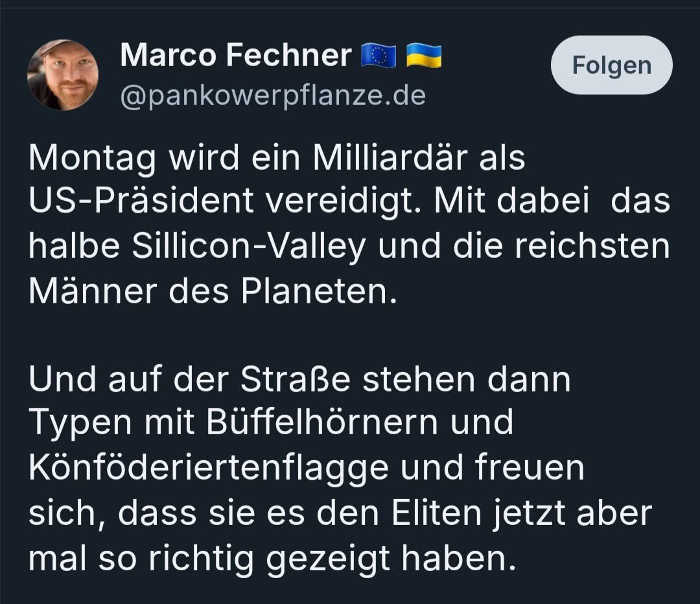
Task: Click the Marco Fechner display name
Action: [x=235, y=55]
